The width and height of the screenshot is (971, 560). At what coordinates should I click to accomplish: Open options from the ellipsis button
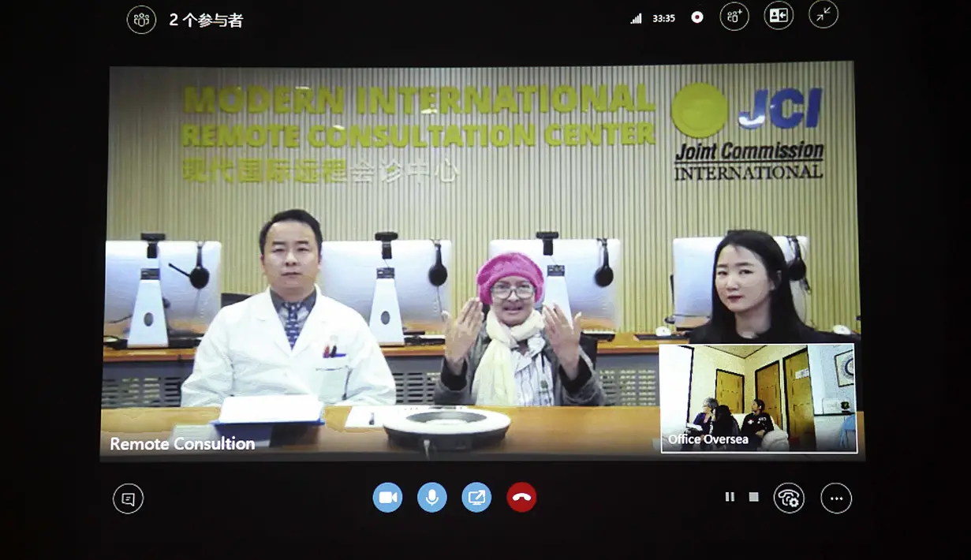click(835, 498)
